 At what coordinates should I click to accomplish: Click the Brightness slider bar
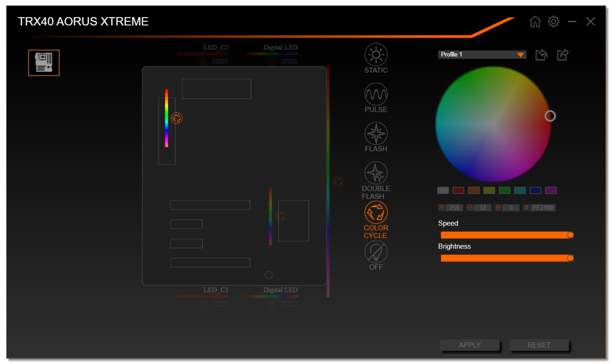click(x=507, y=258)
